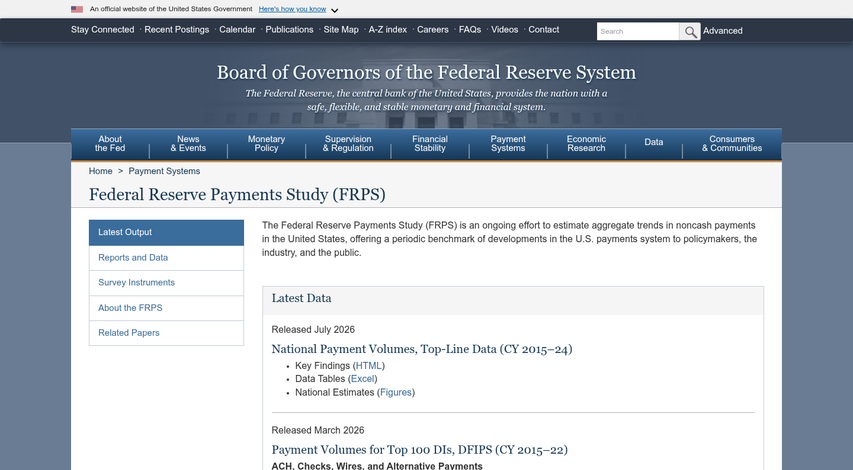Click "ACH, Checks, Wires, and Alternative Payments" text

tap(377, 466)
